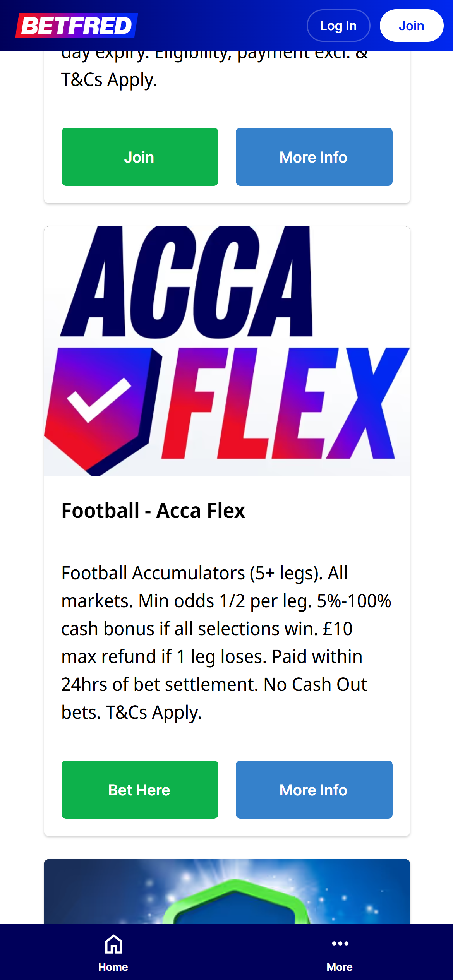
Task: Tap the white Join button in header
Action: (411, 26)
